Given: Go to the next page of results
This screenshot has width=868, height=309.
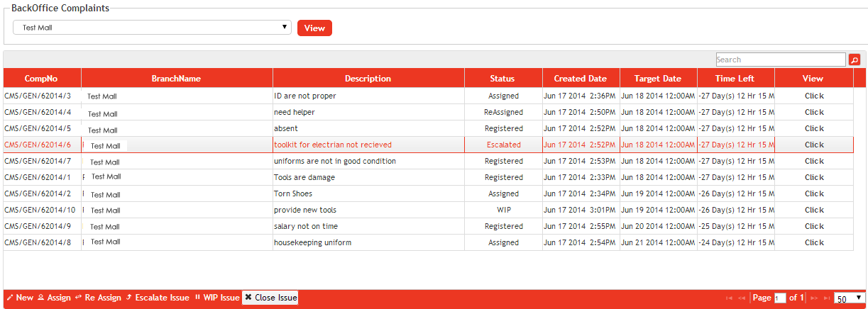Looking at the screenshot, I should [814, 298].
